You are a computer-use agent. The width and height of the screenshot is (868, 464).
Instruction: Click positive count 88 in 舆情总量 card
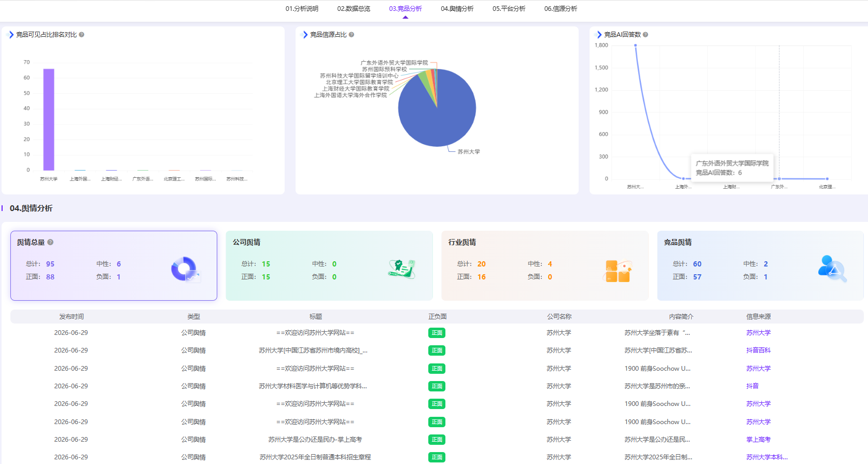click(50, 277)
